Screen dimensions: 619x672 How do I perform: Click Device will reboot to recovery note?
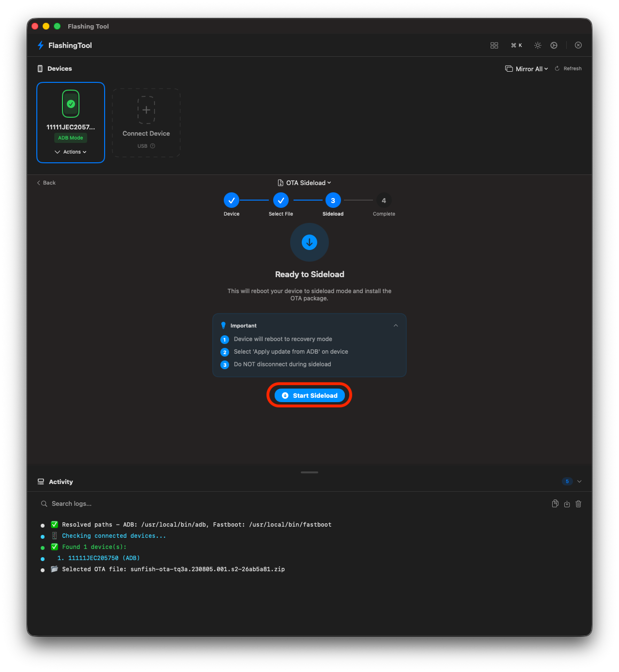(283, 339)
